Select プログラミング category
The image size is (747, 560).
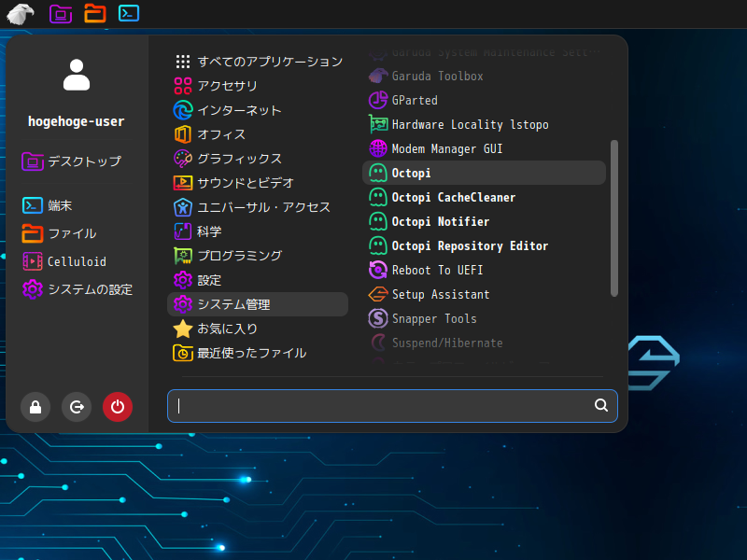(258, 256)
